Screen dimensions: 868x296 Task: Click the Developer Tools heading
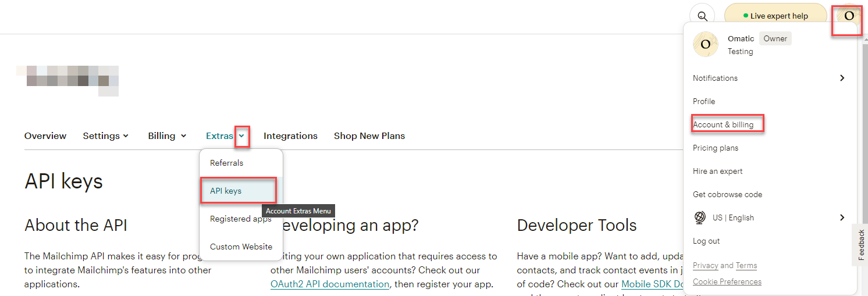(x=577, y=225)
